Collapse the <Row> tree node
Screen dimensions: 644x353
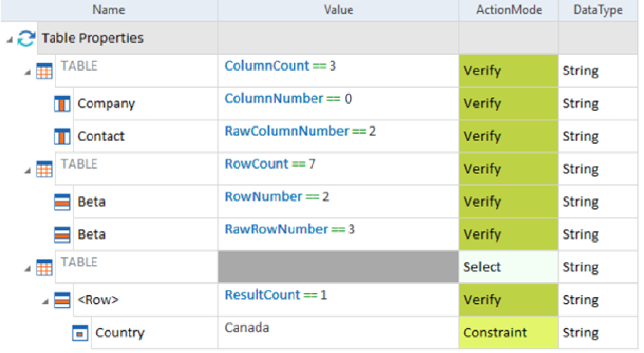pyautogui.click(x=46, y=301)
